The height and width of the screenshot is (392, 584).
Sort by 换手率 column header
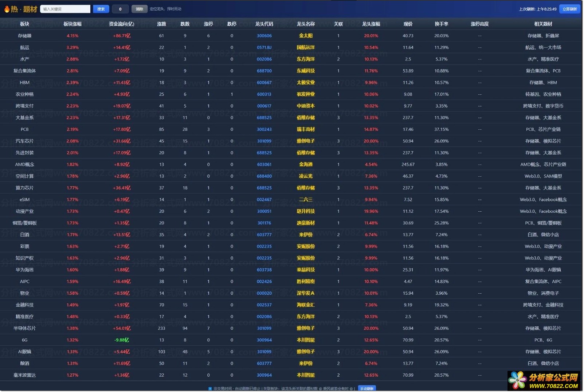(442, 24)
